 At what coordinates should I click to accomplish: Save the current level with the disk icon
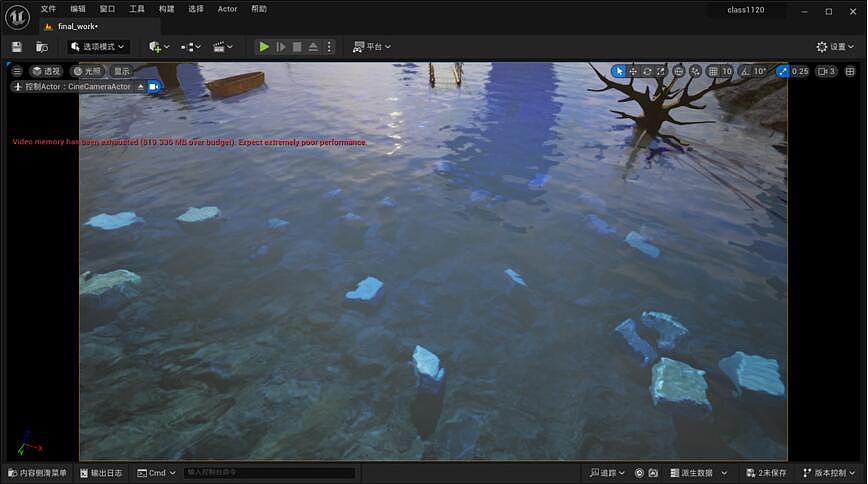tap(17, 47)
